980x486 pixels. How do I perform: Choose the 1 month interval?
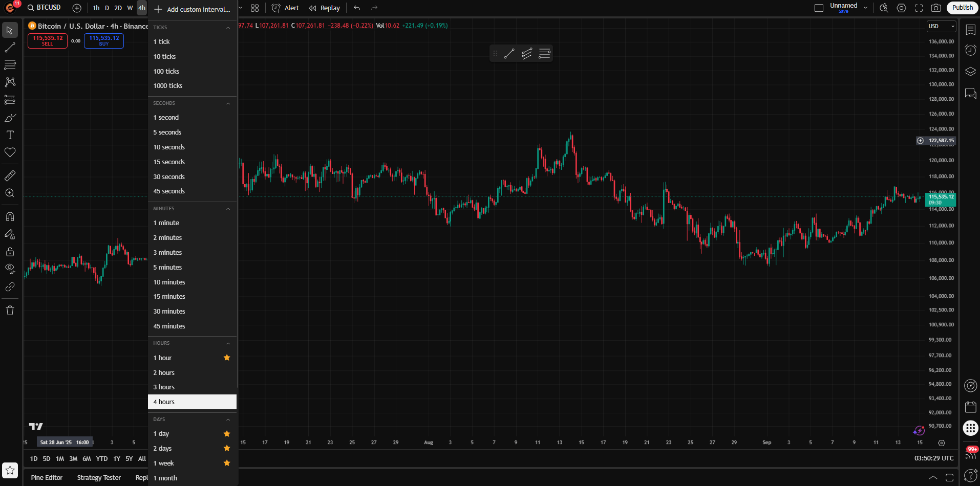click(x=193, y=478)
